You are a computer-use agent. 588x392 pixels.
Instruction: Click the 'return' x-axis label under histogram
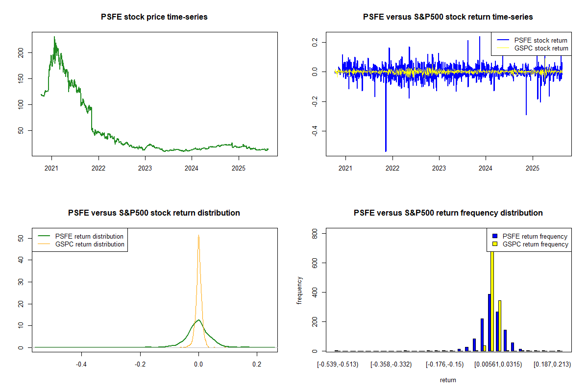tap(448, 380)
